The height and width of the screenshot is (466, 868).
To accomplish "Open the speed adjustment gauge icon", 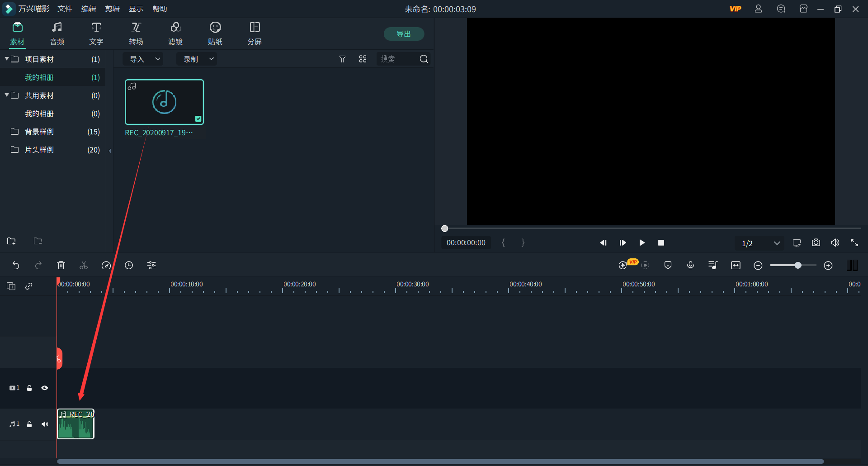I will 106,266.
